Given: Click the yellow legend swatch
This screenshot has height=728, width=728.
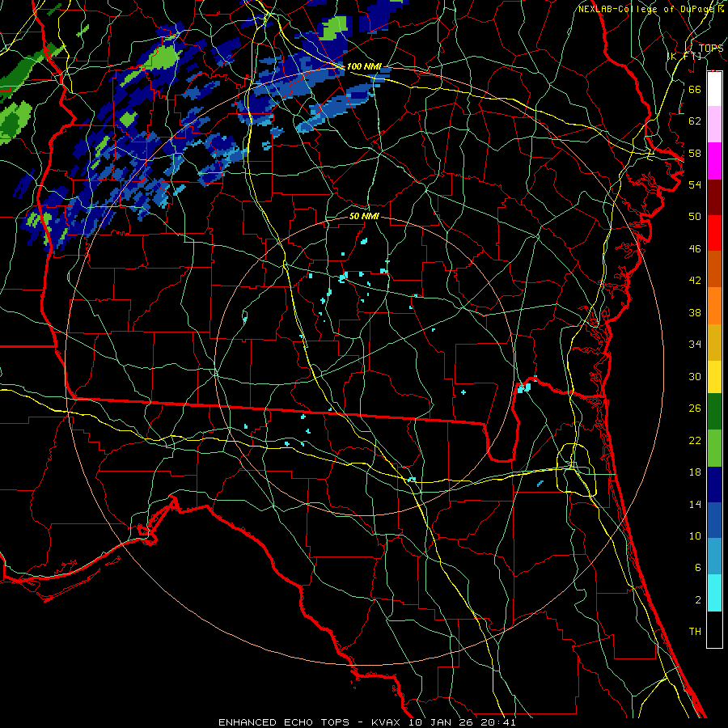Looking at the screenshot, I should tap(714, 377).
